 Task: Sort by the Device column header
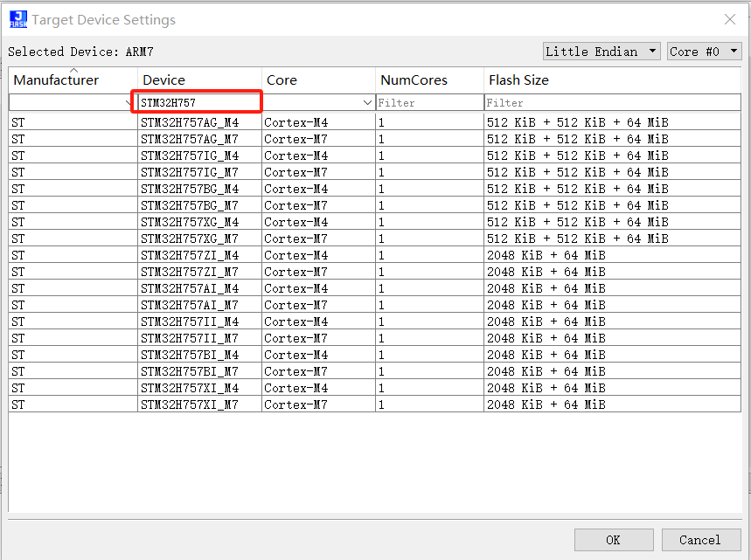tap(199, 80)
